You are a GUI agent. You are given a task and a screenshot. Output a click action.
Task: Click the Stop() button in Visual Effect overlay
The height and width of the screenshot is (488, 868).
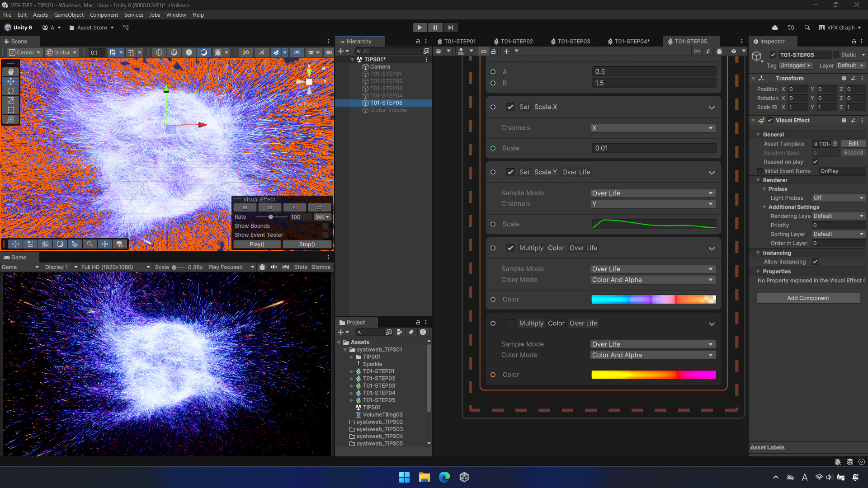[307, 244]
